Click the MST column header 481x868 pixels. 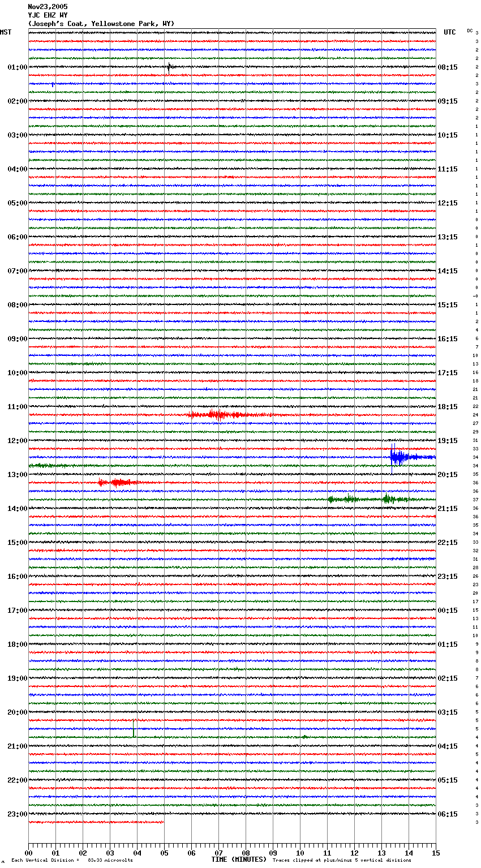click(6, 32)
